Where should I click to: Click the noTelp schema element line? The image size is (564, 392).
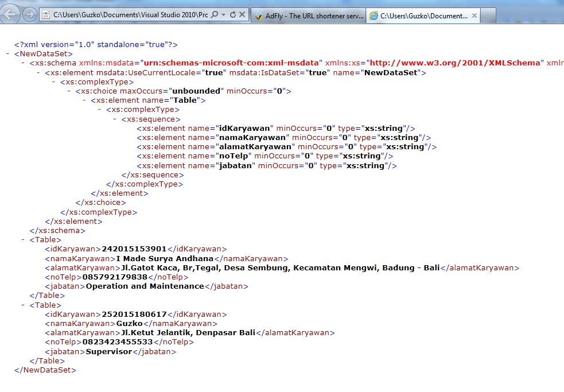[x=265, y=156]
